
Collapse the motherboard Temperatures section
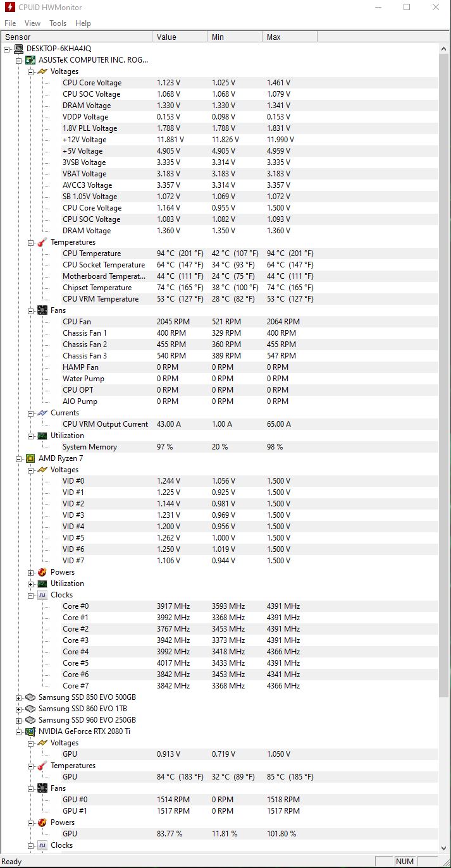coord(31,242)
